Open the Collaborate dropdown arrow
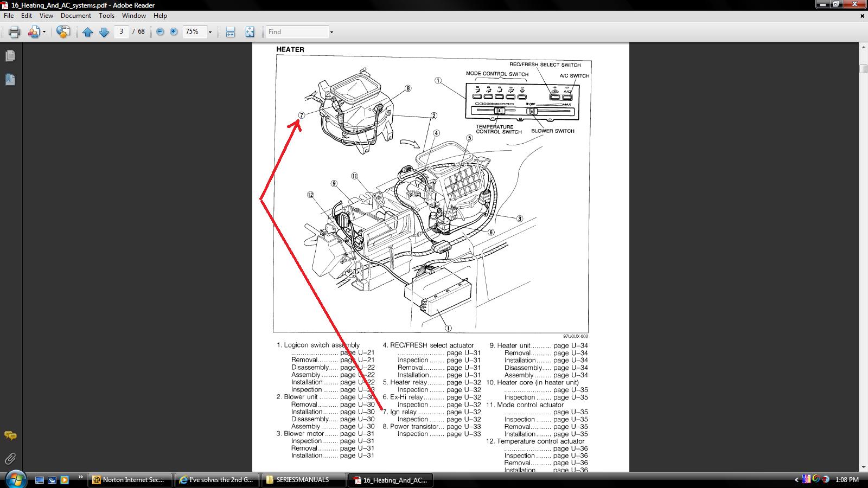Image resolution: width=868 pixels, height=488 pixels. pyautogui.click(x=44, y=32)
